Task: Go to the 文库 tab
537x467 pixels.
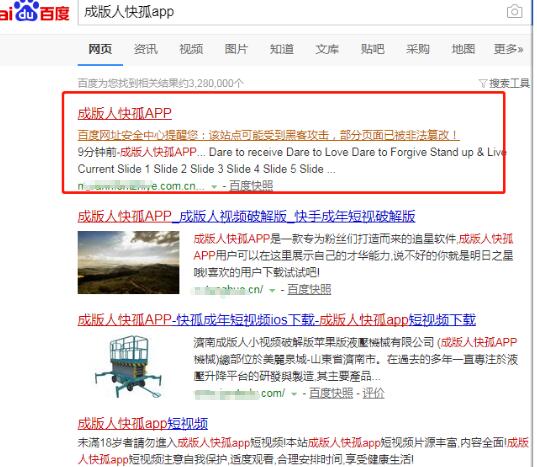Action: (x=327, y=49)
